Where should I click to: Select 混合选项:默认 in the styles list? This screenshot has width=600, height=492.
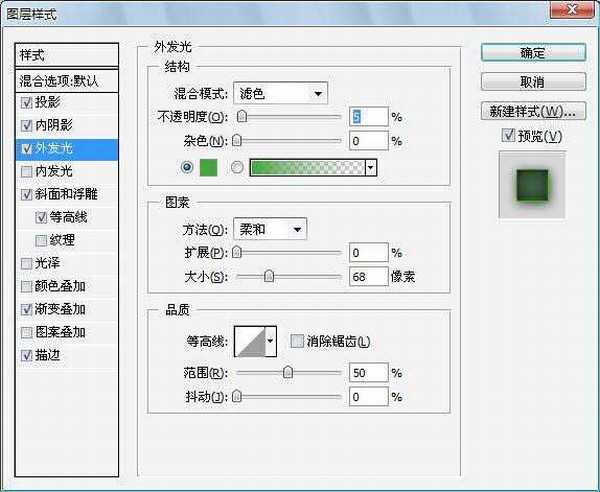(68, 80)
